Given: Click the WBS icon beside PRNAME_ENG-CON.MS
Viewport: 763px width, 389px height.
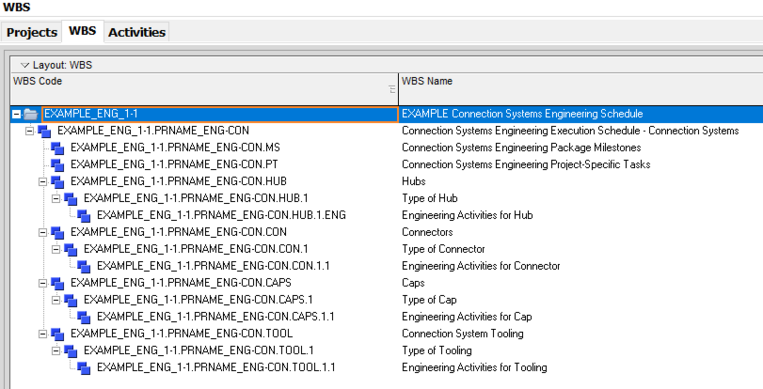Looking at the screenshot, I should [57, 148].
